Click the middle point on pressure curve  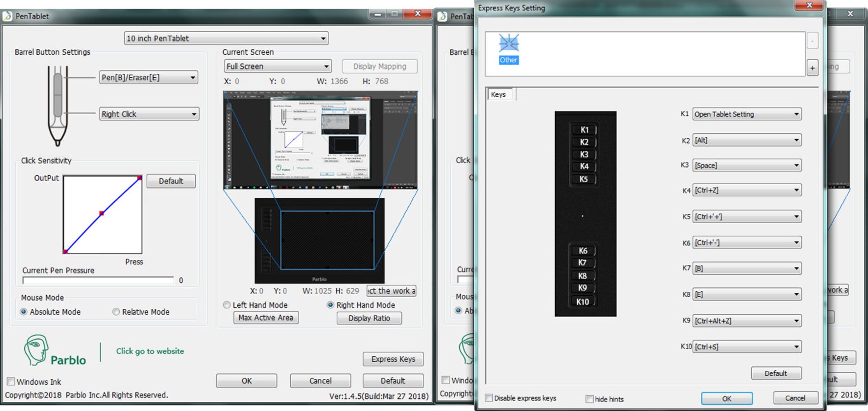(x=102, y=213)
